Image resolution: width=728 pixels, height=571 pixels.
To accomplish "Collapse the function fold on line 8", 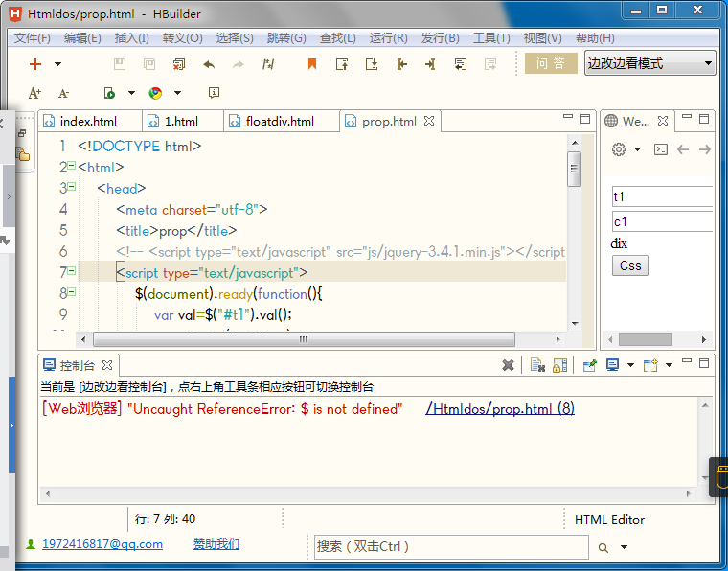I will coord(72,291).
